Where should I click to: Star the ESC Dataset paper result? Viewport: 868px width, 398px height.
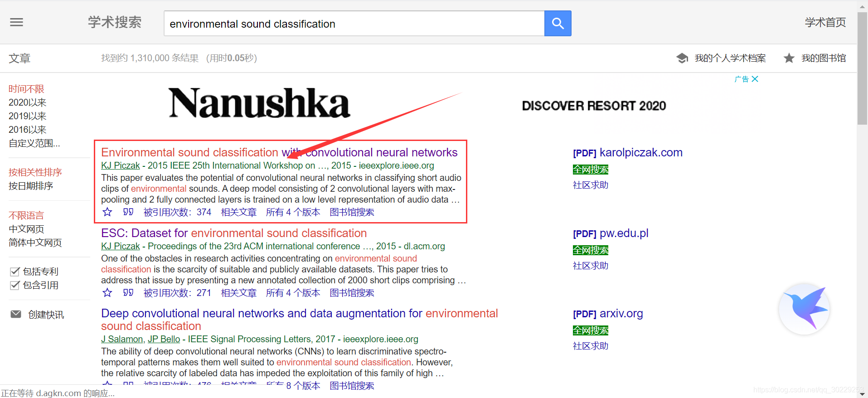(x=107, y=293)
